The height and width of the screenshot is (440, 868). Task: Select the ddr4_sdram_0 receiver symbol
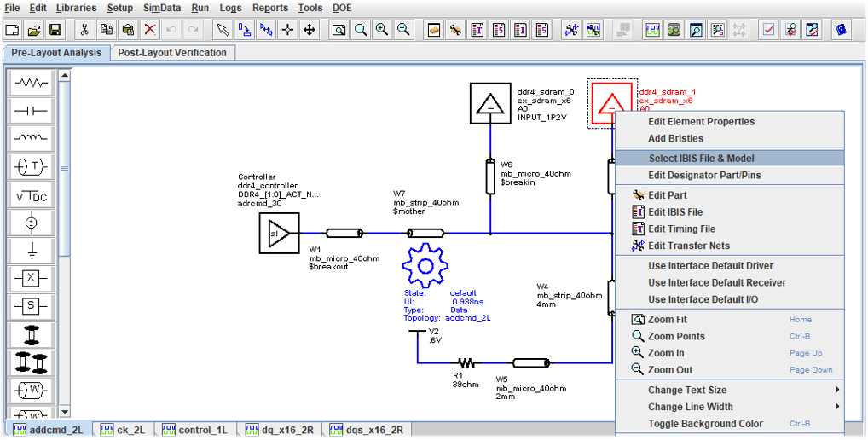click(490, 103)
